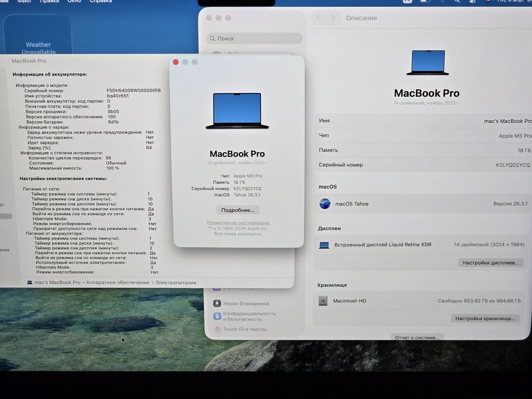The width and height of the screenshot is (532, 399).
Task: Click the Память row showing 18 ГБ in Settings
Action: (424, 150)
